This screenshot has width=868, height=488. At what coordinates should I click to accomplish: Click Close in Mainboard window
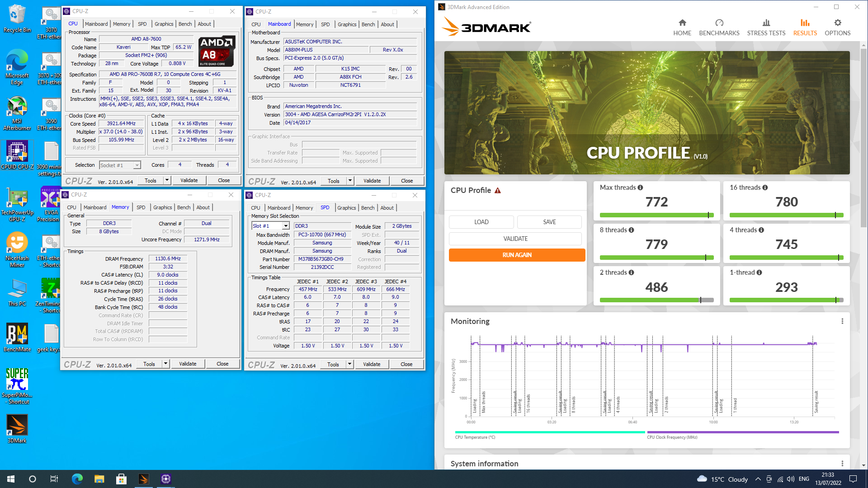point(407,181)
